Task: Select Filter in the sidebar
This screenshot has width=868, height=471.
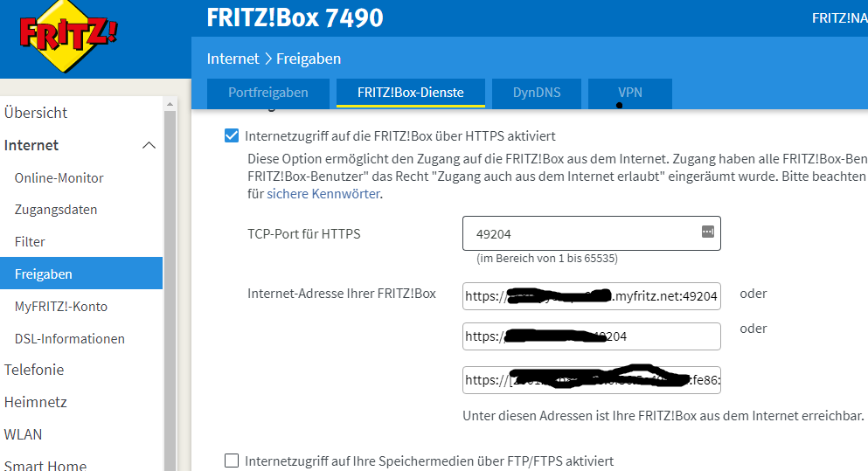Action: click(x=30, y=241)
